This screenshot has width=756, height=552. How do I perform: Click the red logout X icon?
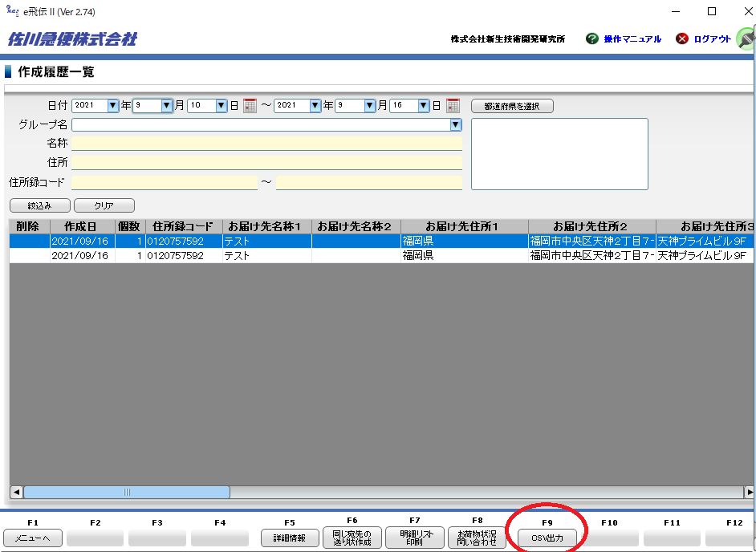pos(682,39)
